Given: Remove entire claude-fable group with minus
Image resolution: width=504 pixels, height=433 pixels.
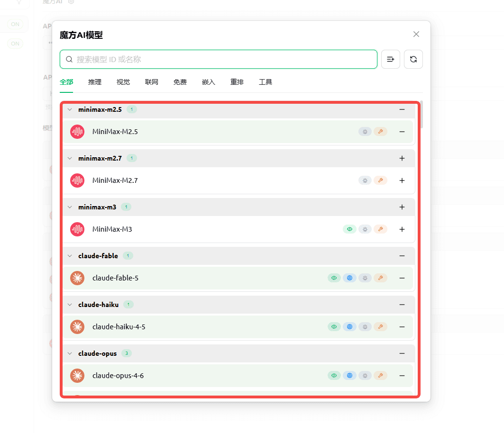Looking at the screenshot, I should tap(402, 256).
